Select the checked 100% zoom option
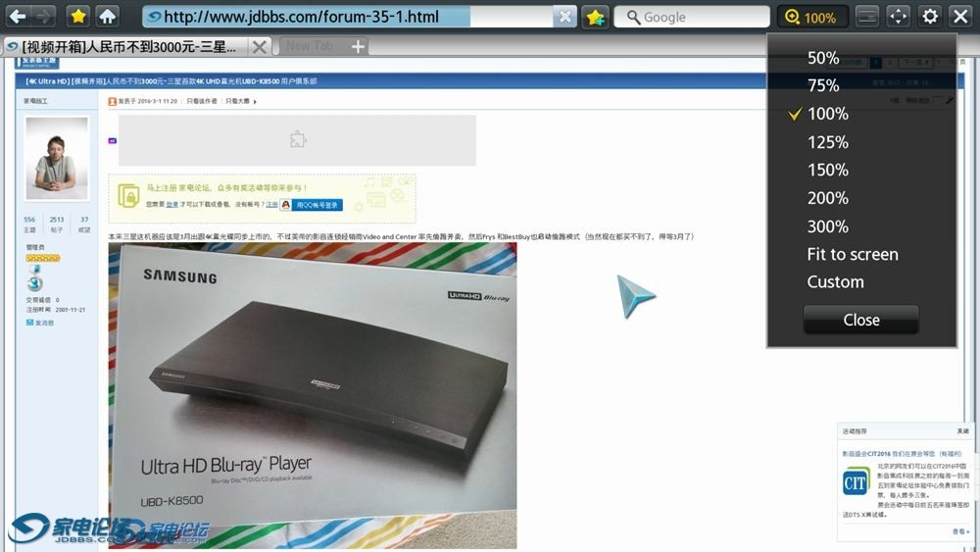 (827, 114)
